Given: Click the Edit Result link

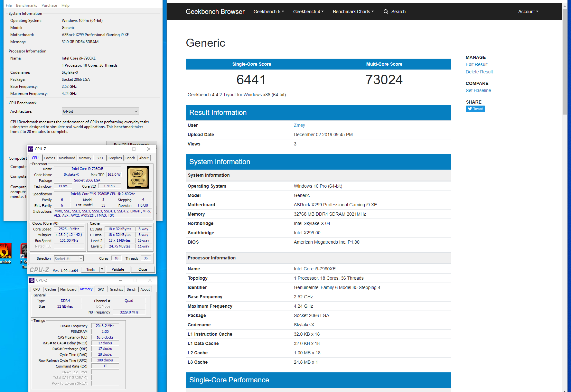Looking at the screenshot, I should click(476, 64).
